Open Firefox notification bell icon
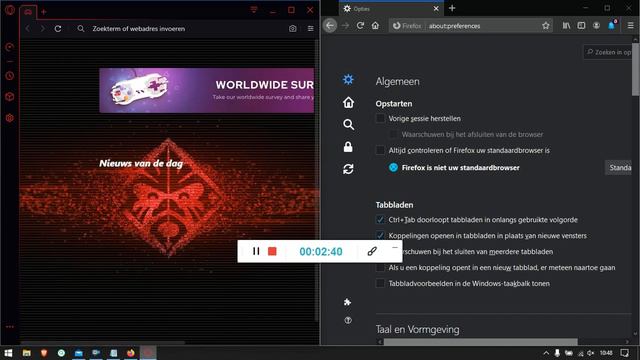The image size is (640, 360). pyautogui.click(x=611, y=25)
